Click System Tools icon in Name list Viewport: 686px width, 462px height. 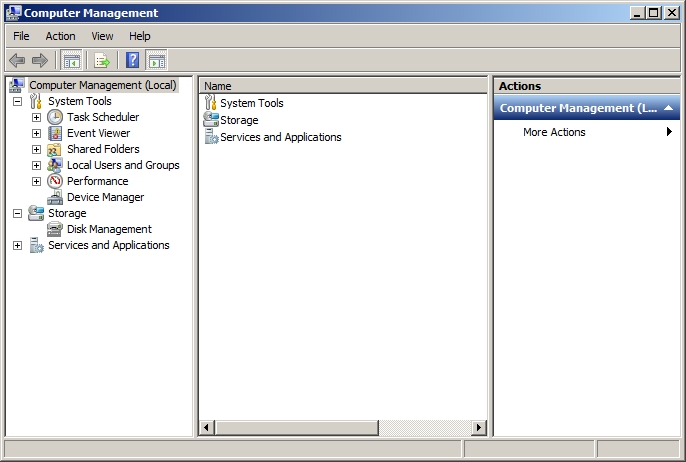[210, 103]
